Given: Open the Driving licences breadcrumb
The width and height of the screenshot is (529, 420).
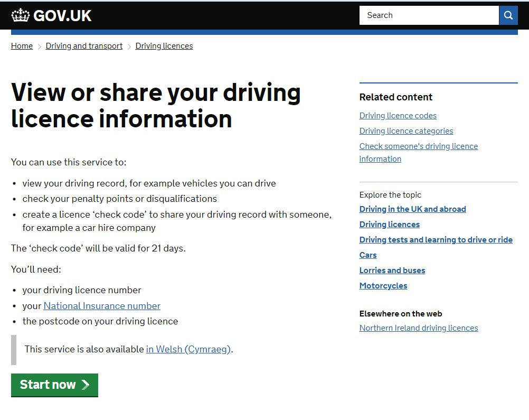Looking at the screenshot, I should click(x=164, y=46).
